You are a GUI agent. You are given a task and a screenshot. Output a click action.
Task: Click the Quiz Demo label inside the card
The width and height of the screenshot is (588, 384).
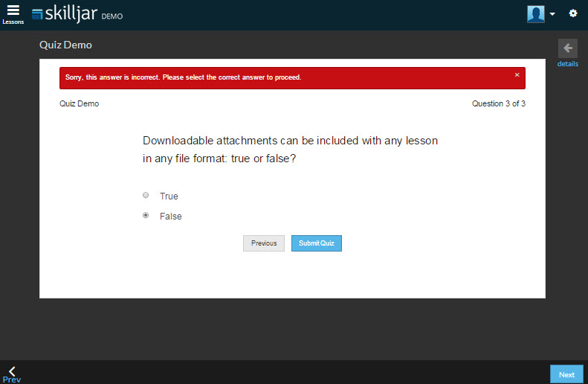pyautogui.click(x=79, y=103)
